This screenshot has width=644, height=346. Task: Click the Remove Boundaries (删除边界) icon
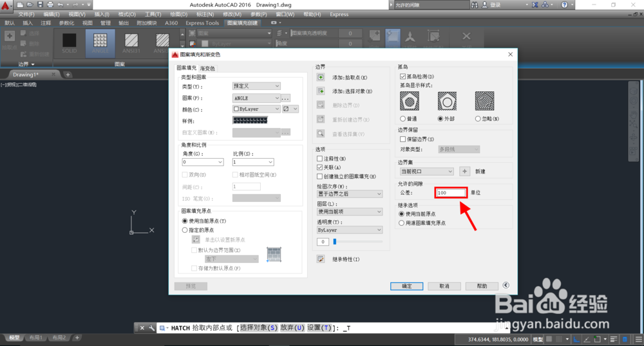tap(320, 105)
